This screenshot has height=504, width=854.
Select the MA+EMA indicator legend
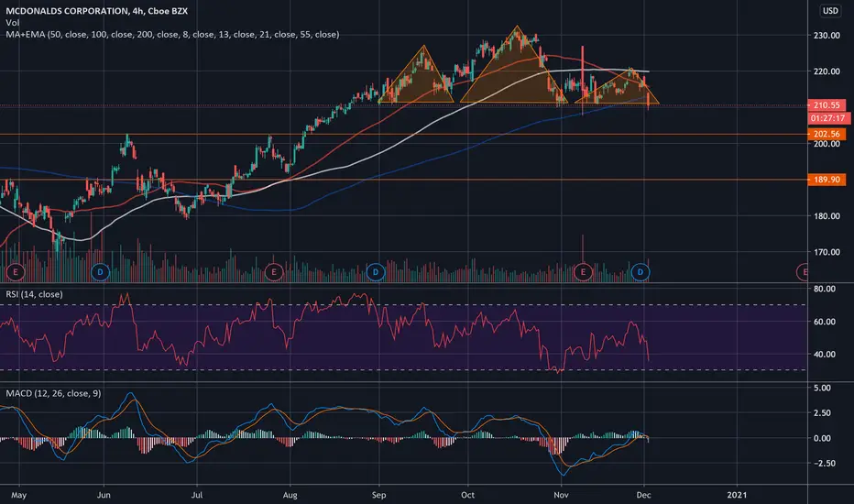point(172,34)
